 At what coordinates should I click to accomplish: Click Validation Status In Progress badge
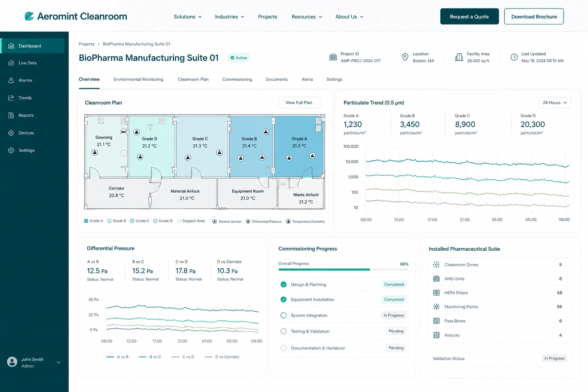(x=554, y=358)
